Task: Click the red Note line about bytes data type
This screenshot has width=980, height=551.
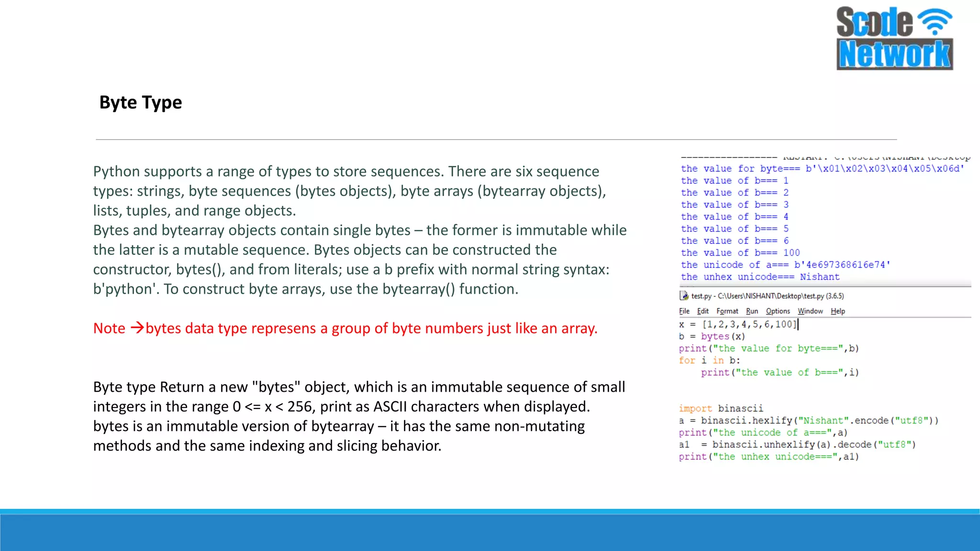Action: 345,328
